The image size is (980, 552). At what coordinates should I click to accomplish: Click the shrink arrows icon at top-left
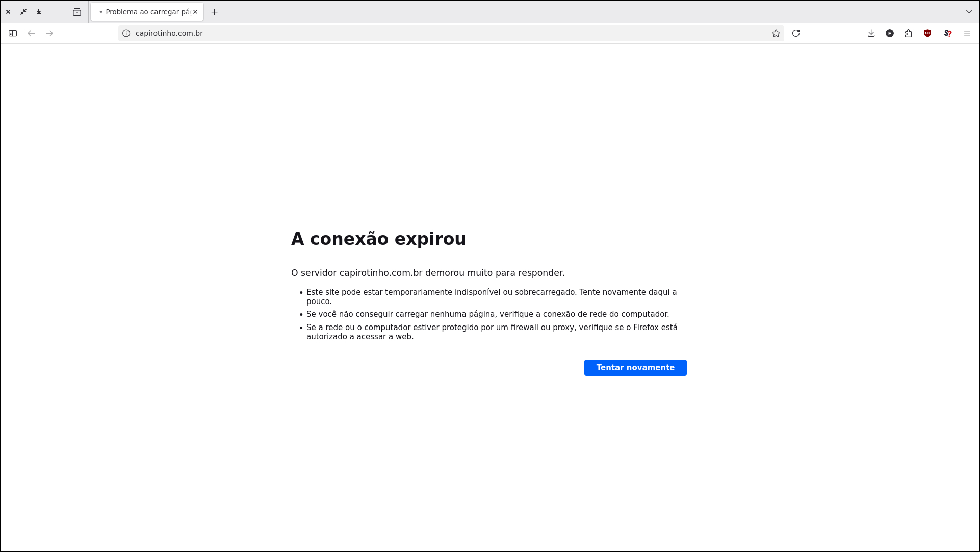pyautogui.click(x=23, y=12)
